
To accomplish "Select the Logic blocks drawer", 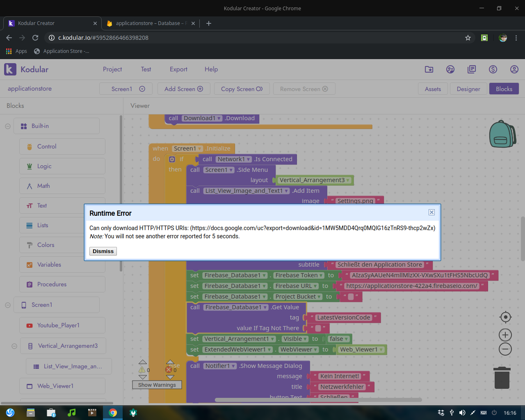I will point(62,166).
